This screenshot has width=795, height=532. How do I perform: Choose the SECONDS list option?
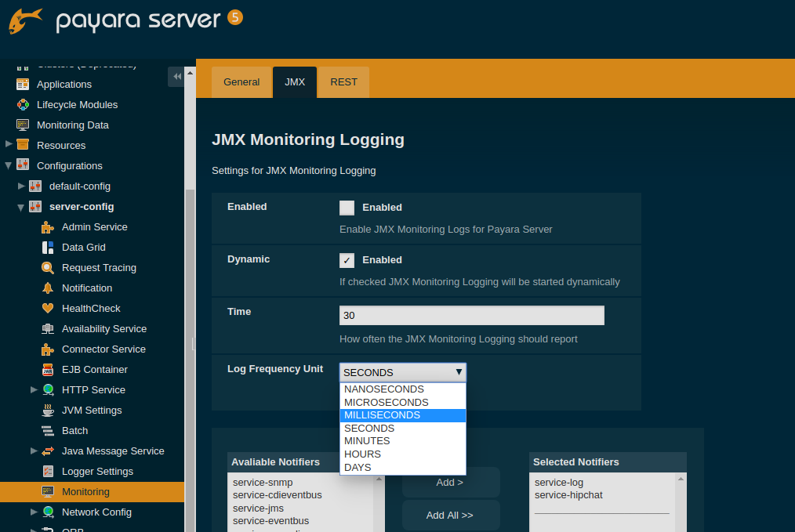pyautogui.click(x=402, y=428)
